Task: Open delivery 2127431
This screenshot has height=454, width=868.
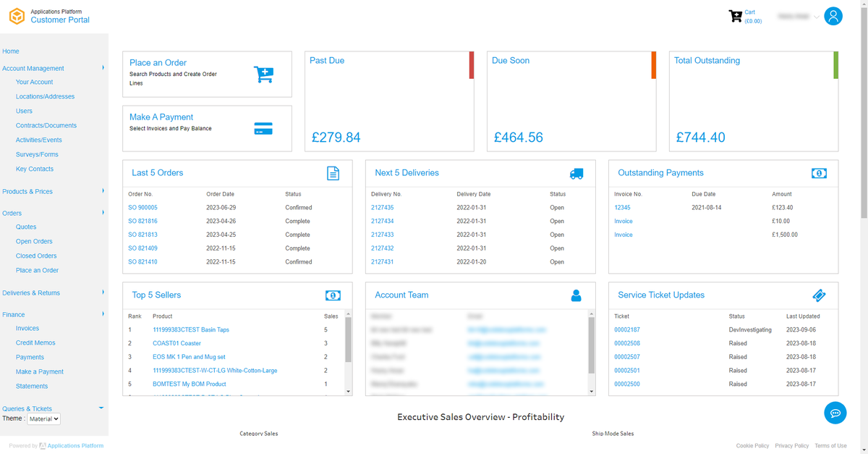Action: [383, 262]
